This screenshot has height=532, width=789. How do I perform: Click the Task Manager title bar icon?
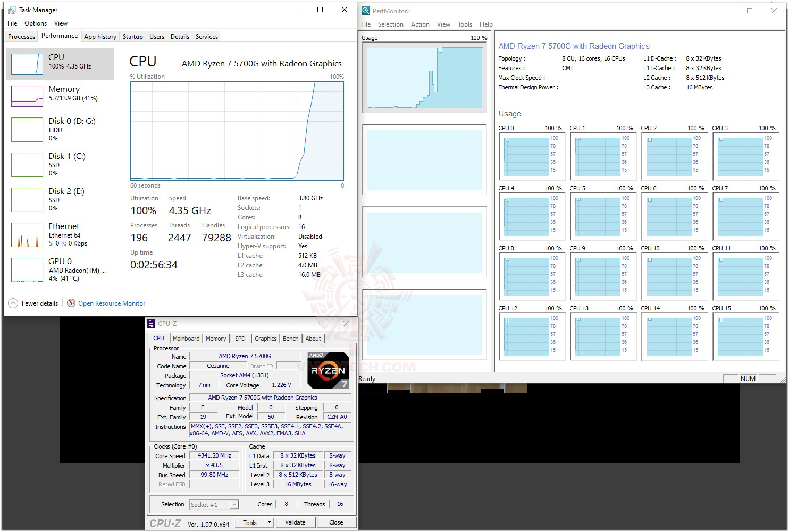click(12, 10)
